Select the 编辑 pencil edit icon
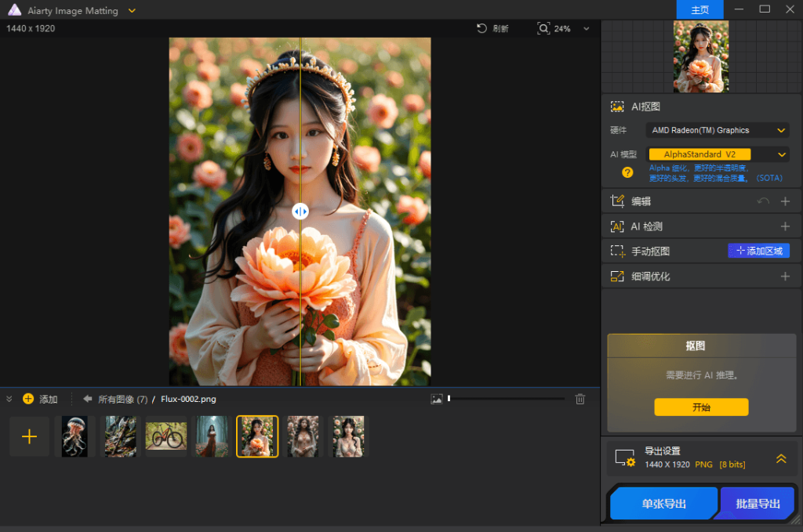Image resolution: width=803 pixels, height=532 pixels. [617, 201]
